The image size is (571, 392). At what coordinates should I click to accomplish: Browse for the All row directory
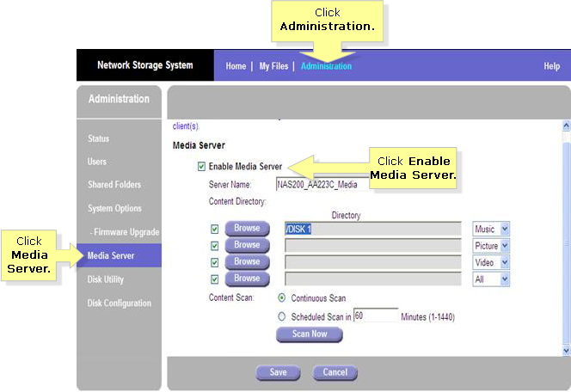click(248, 279)
